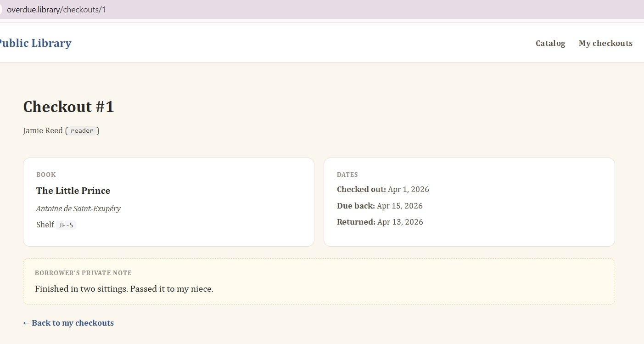The height and width of the screenshot is (344, 644).
Task: Click the left arrow before Back link
Action: point(26,323)
